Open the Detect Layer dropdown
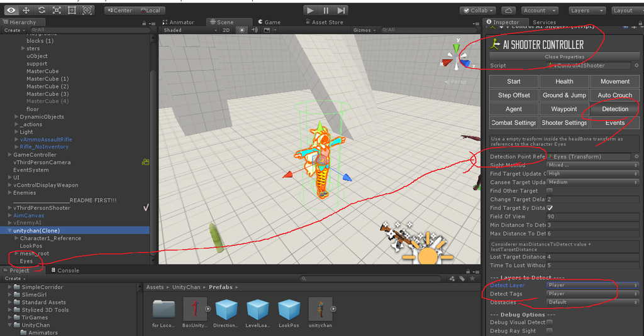This screenshot has width=644, height=336. [592, 285]
